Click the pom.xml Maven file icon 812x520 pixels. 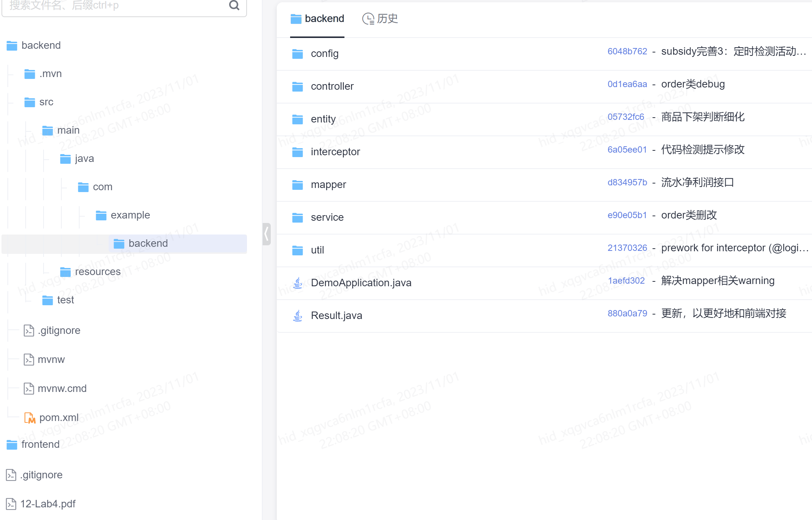[x=30, y=418]
